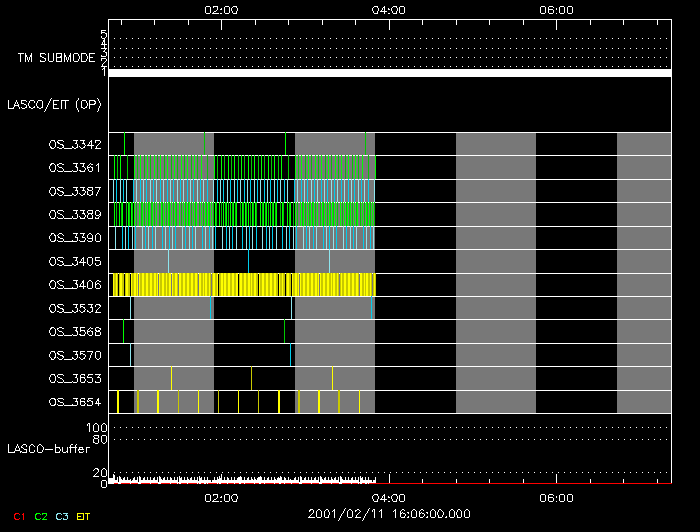700x532 pixels.
Task: Click the C3 legend entry
Action: tap(62, 517)
